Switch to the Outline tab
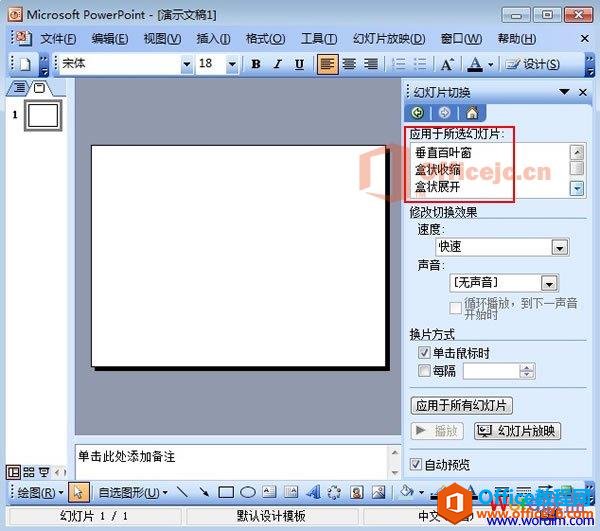Image resolution: width=600 pixels, height=531 pixels. [x=19, y=89]
